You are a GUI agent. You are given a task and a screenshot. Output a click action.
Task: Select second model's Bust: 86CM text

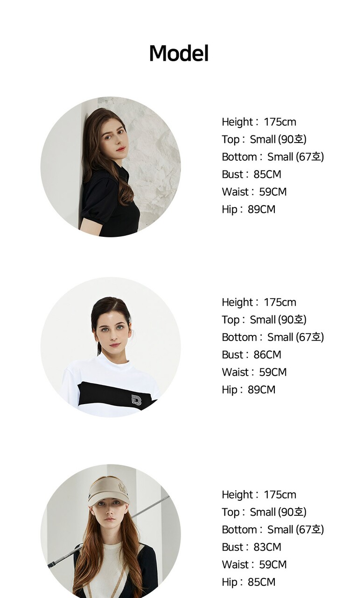[252, 355]
